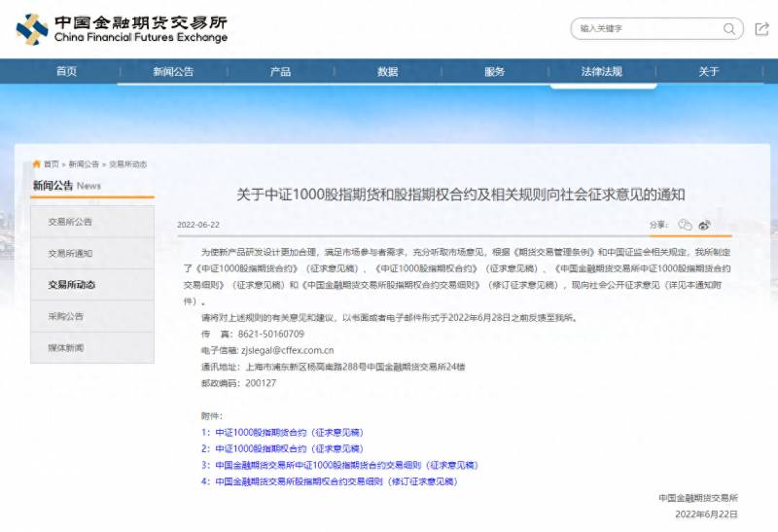
Task: Open the 服务 navigation menu item
Action: (495, 71)
